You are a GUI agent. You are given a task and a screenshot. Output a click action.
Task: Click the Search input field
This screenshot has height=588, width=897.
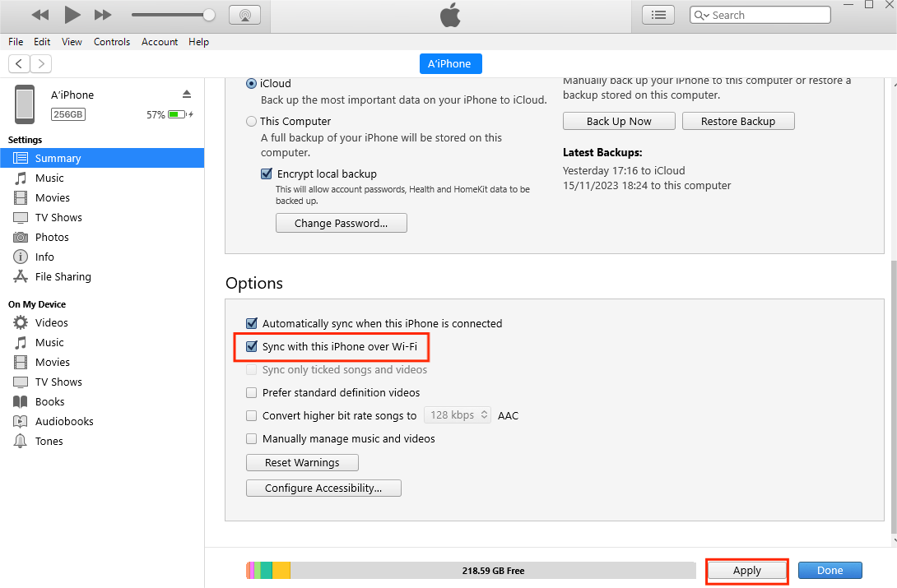(x=760, y=15)
